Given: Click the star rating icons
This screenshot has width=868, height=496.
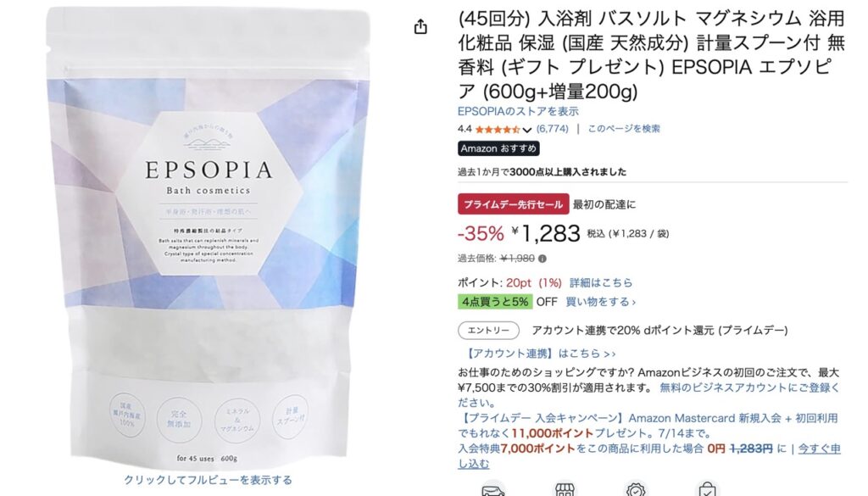Looking at the screenshot, I should (x=497, y=130).
